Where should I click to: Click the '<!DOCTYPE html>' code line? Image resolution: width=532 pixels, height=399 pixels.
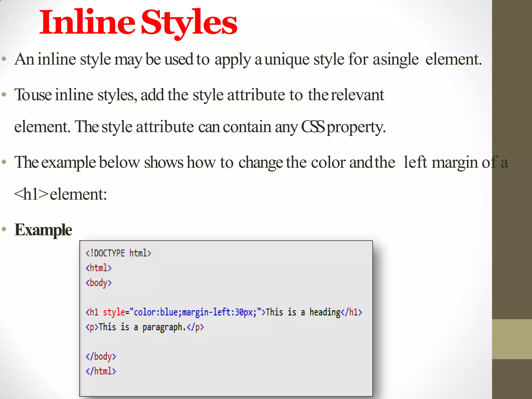click(118, 253)
